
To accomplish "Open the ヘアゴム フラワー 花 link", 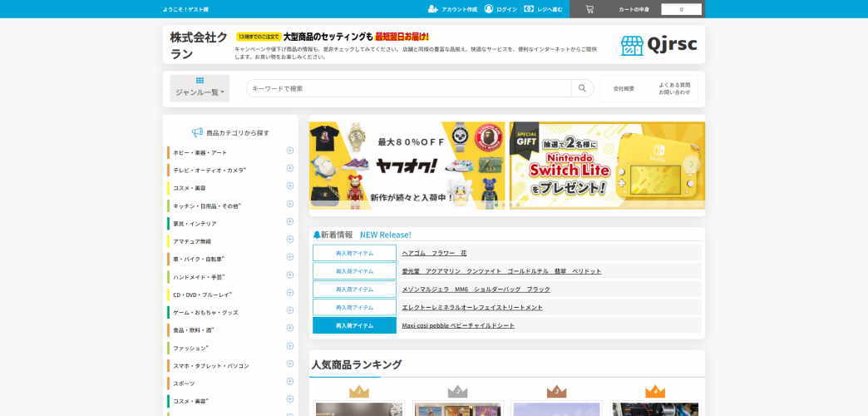I will [434, 253].
